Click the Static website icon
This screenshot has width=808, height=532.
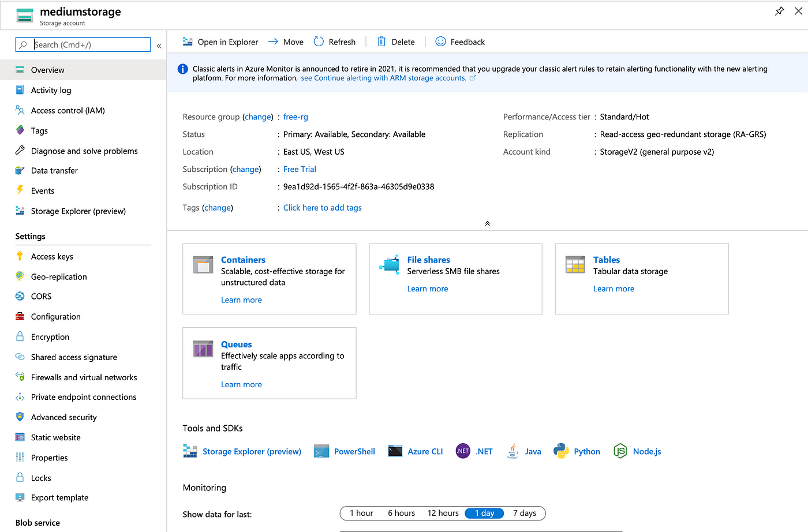pyautogui.click(x=20, y=437)
